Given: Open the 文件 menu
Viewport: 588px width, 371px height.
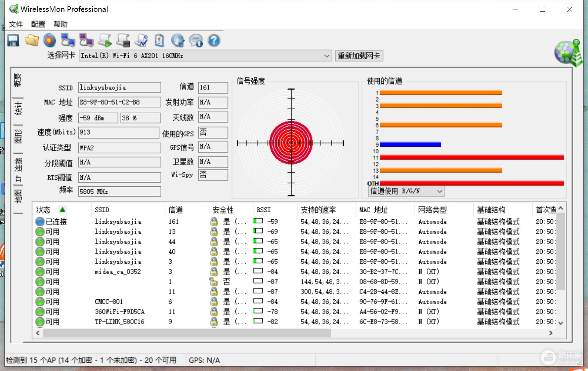Looking at the screenshot, I should coord(16,24).
